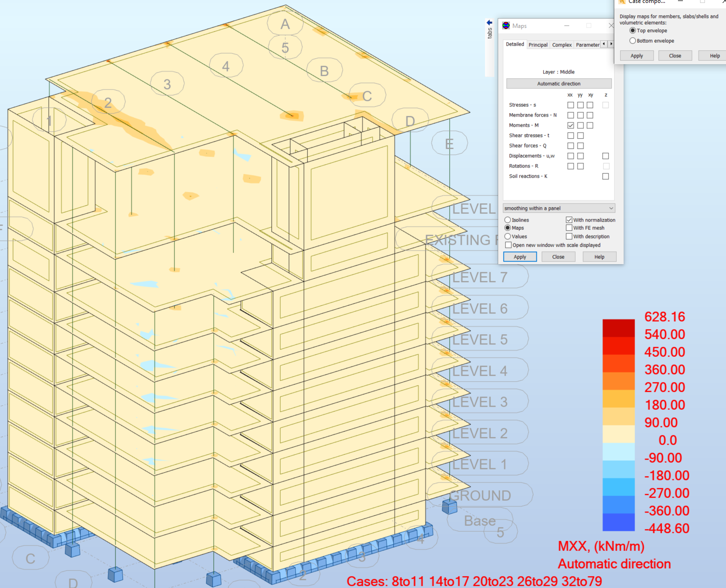Click right arrow to scroll Maps dialog tabs
The image size is (726, 588).
(611, 44)
